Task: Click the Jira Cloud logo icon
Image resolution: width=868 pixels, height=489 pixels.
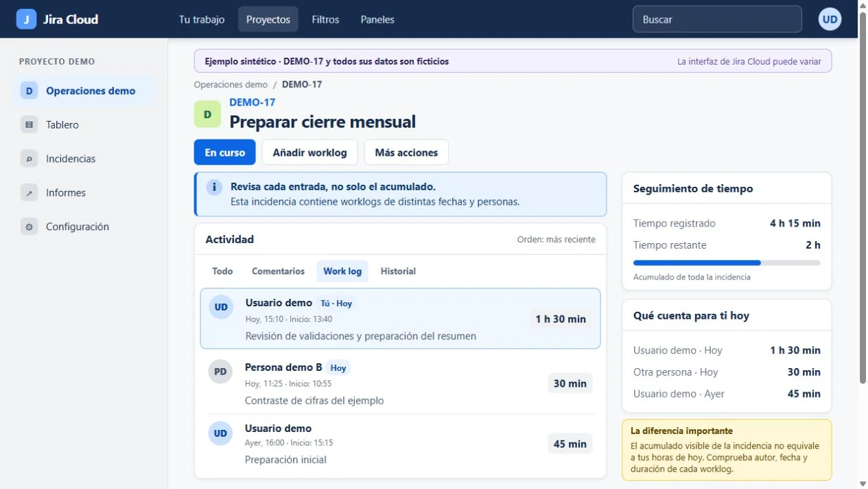Action: pyautogui.click(x=27, y=19)
